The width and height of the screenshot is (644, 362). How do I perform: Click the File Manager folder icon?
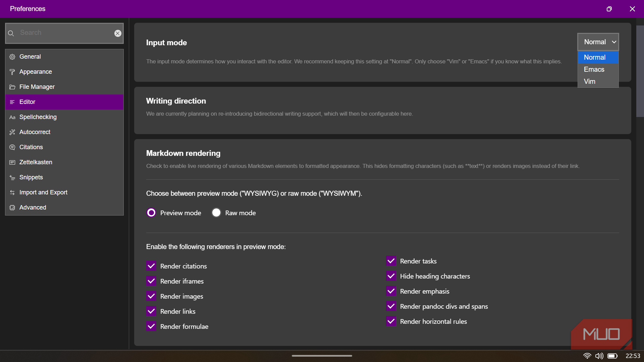click(12, 87)
